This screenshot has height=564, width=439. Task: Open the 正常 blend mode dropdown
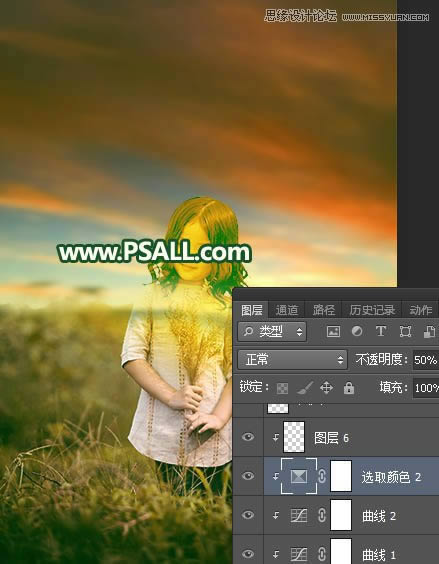(293, 359)
